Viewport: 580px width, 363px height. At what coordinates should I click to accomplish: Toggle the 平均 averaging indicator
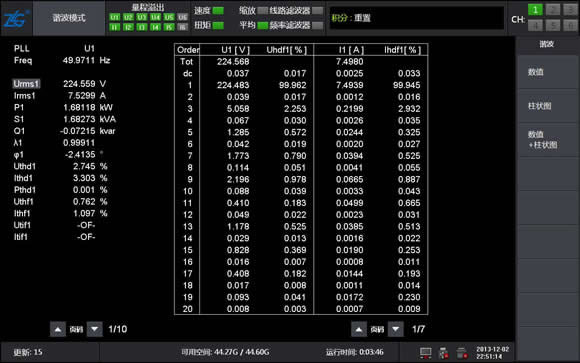pyautogui.click(x=263, y=26)
